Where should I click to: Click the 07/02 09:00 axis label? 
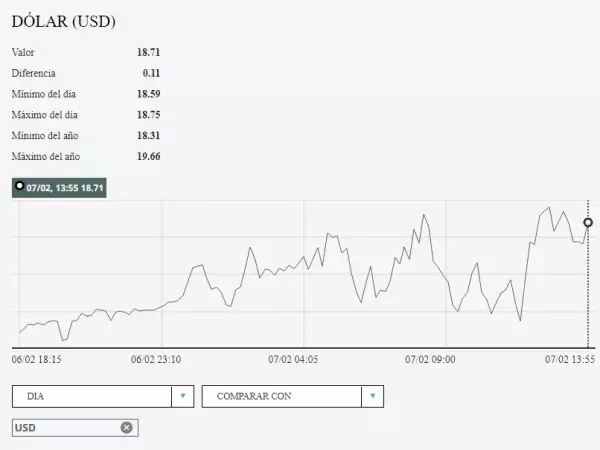click(430, 358)
